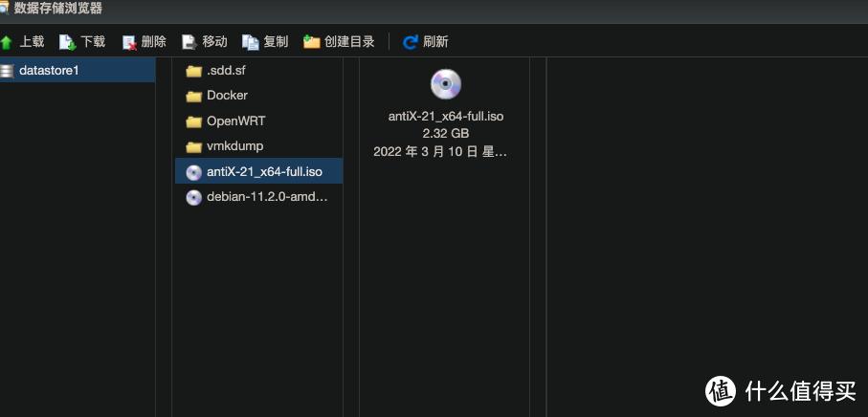Click the create directory (创建目录) icon
Viewport: 868px width, 417px height.
[312, 42]
